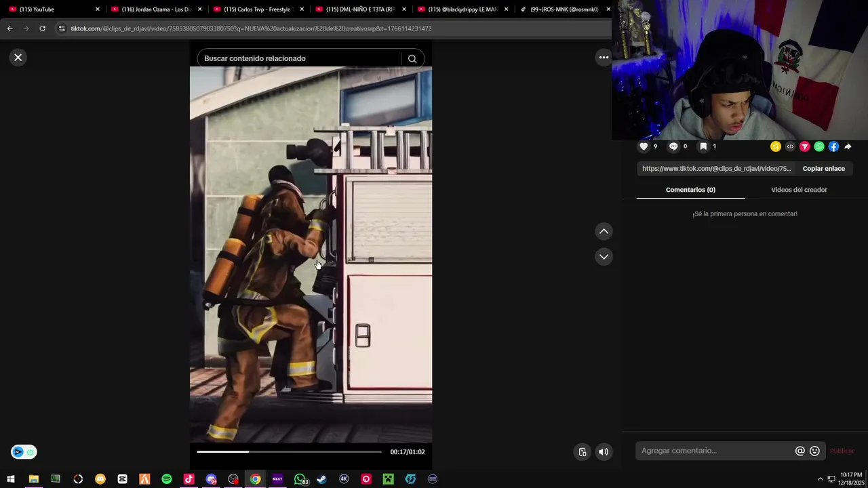The image size is (868, 488).
Task: Go to the previous video arrow
Action: pos(604,232)
